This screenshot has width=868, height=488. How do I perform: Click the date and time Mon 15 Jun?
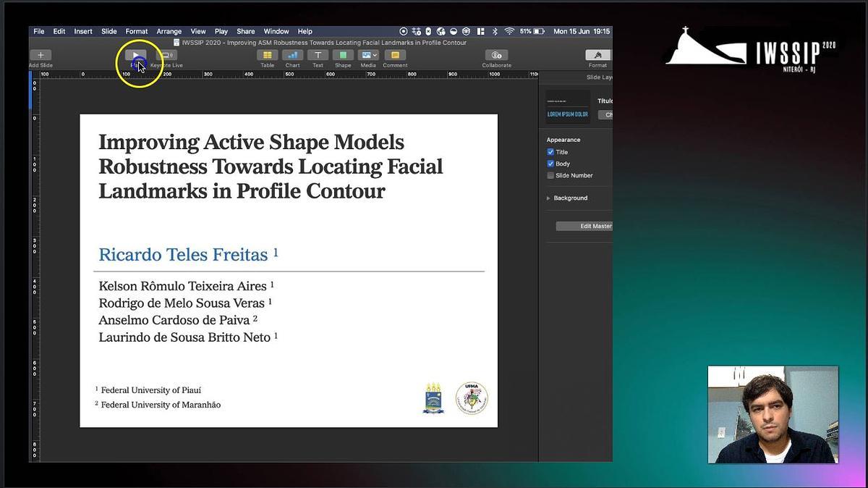coord(582,31)
